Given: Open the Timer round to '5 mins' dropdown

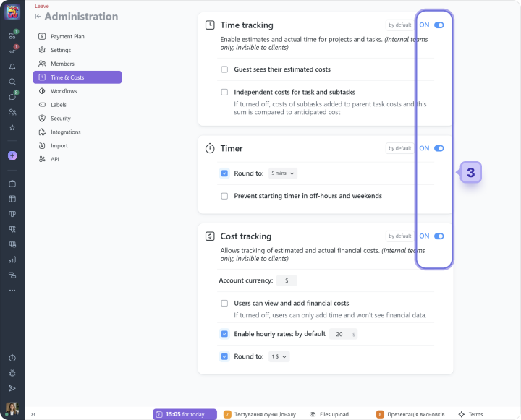Looking at the screenshot, I should pos(283,173).
